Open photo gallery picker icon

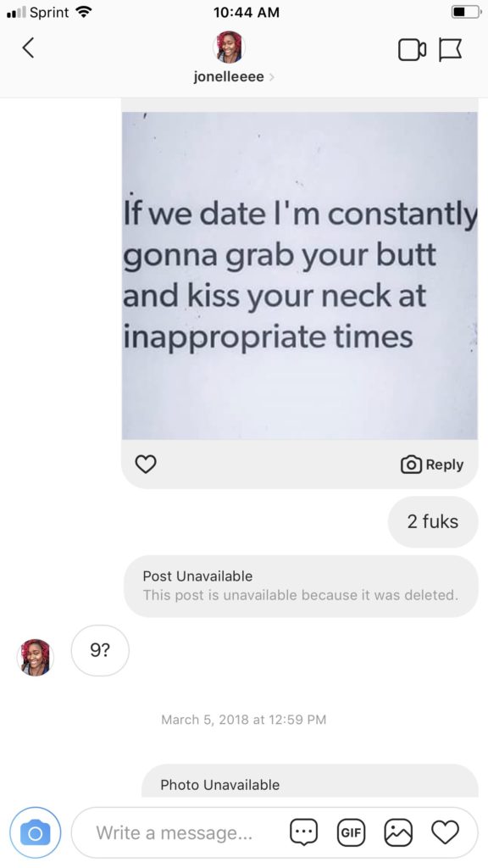pos(398,832)
